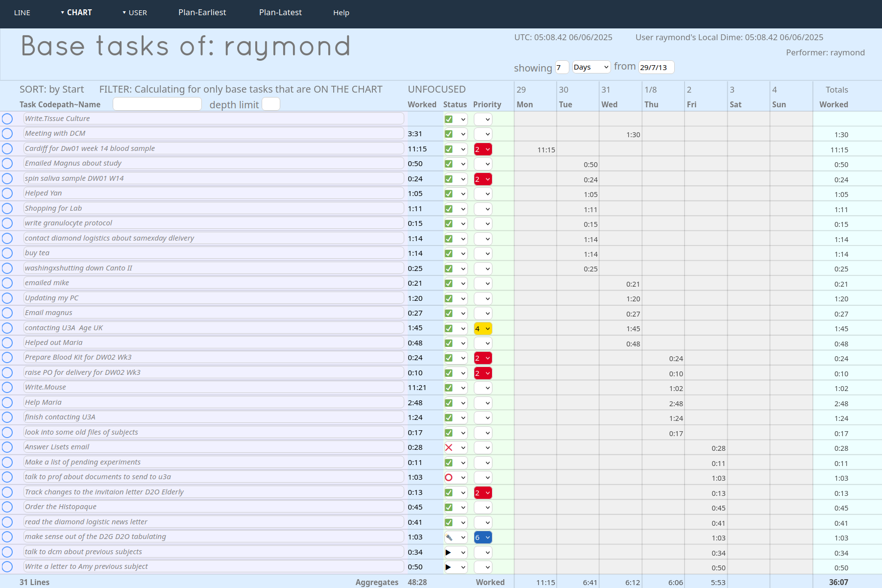882x588 pixels.
Task: Click the pencil status icon for make sense out of D2G row
Action: pyautogui.click(x=449, y=537)
